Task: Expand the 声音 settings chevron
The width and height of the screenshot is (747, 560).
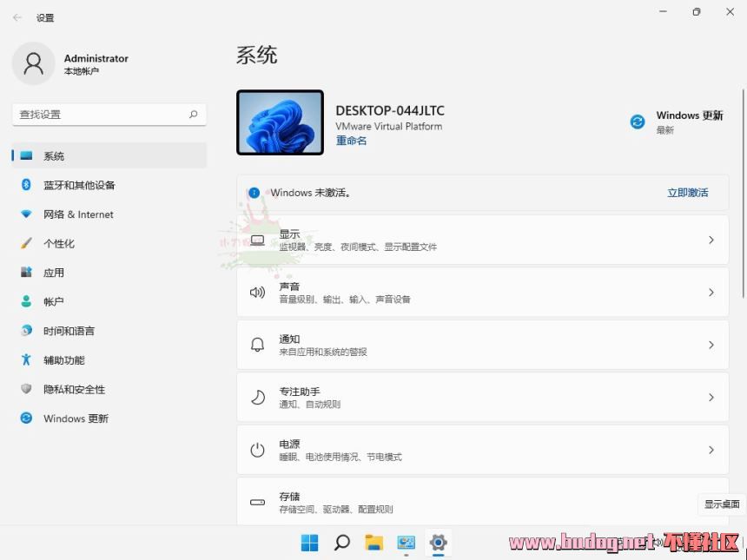Action: (711, 293)
